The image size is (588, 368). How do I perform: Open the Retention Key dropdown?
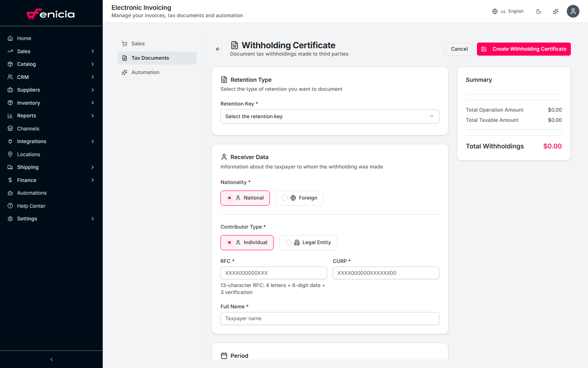(x=330, y=116)
